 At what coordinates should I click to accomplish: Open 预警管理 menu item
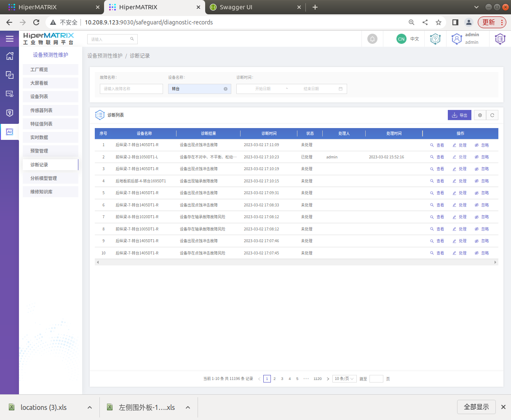click(x=51, y=151)
